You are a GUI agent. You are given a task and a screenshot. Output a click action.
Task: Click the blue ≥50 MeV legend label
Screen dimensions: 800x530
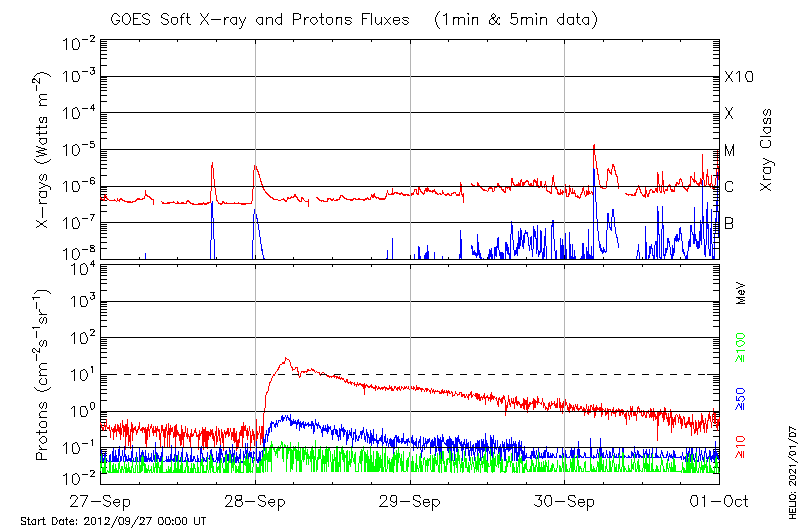(742, 398)
